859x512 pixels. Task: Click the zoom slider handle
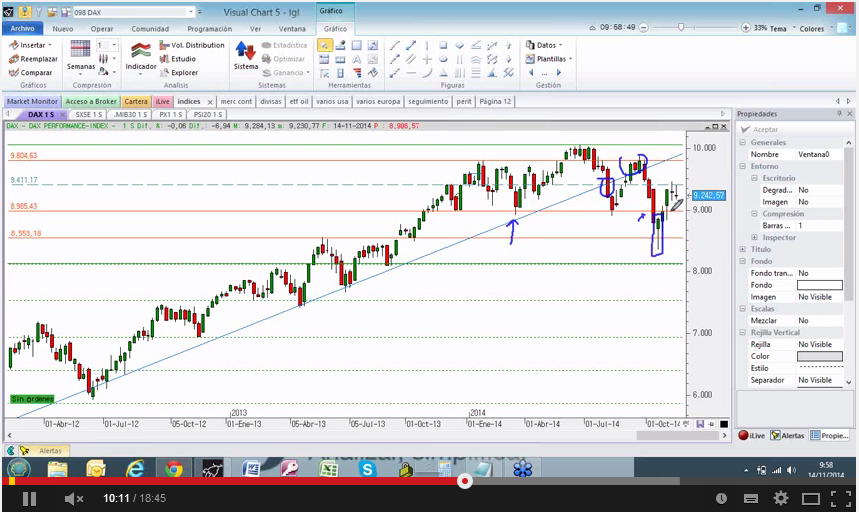click(x=681, y=27)
